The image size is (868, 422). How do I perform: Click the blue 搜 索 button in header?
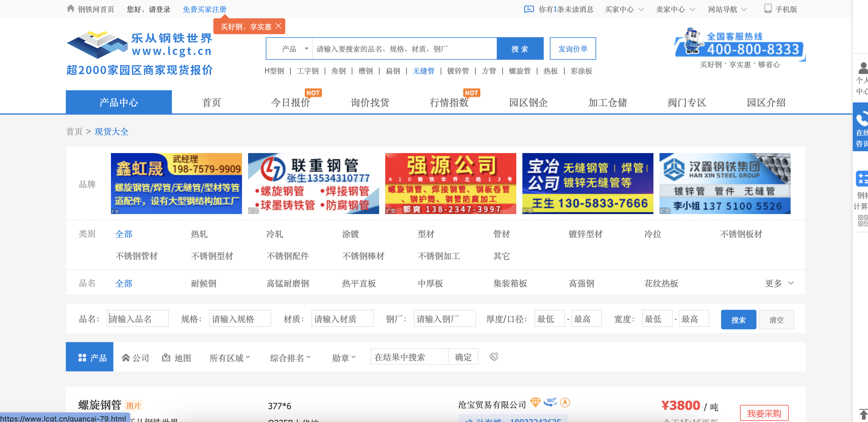coord(520,49)
